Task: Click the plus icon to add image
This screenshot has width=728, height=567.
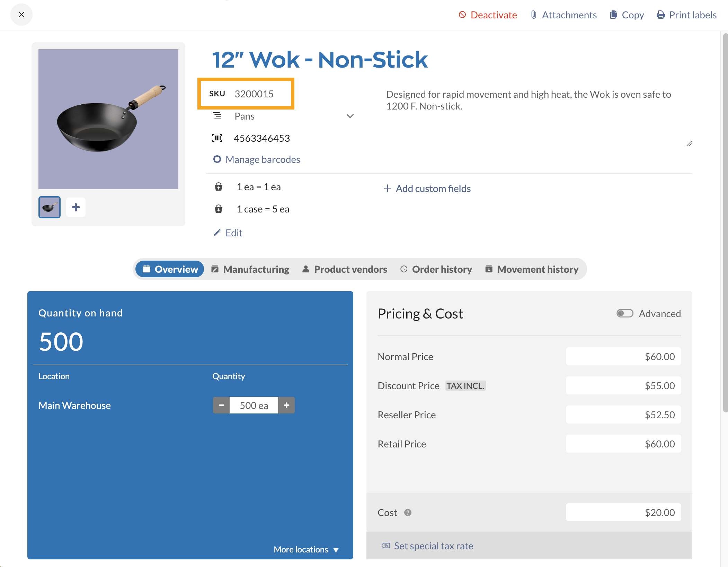Action: (x=76, y=207)
